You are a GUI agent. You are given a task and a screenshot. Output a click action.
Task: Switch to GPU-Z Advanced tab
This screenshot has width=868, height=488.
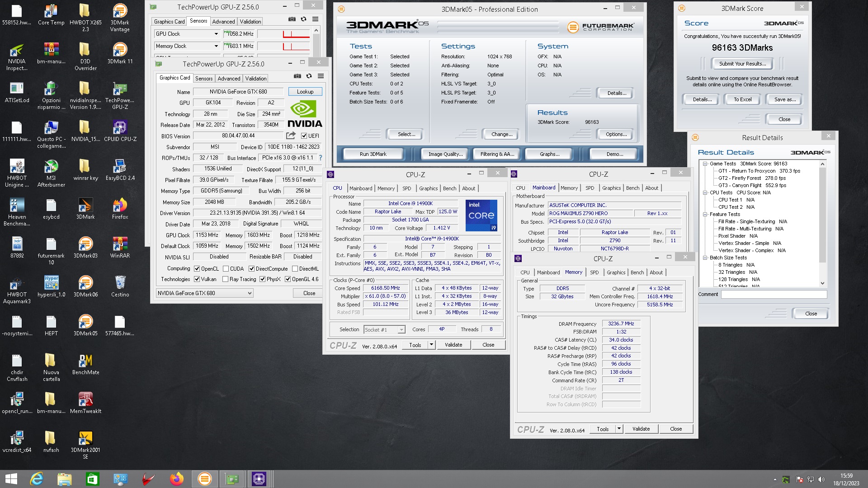(229, 79)
